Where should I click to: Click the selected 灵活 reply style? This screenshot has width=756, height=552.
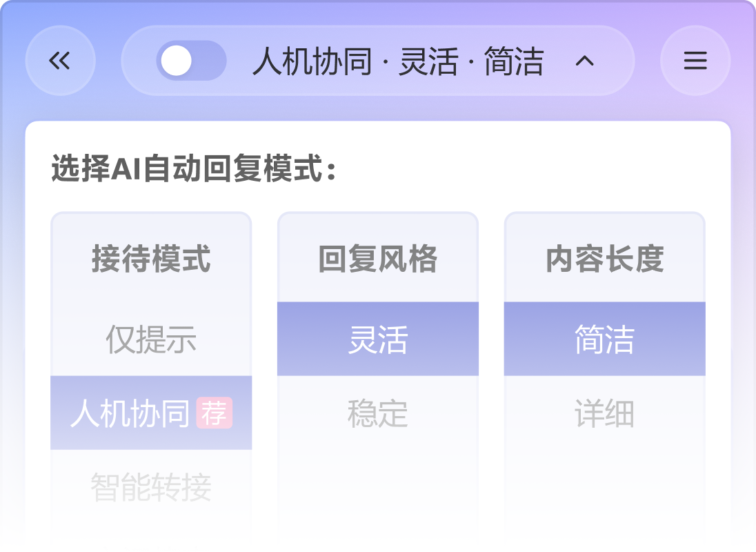[x=377, y=338]
